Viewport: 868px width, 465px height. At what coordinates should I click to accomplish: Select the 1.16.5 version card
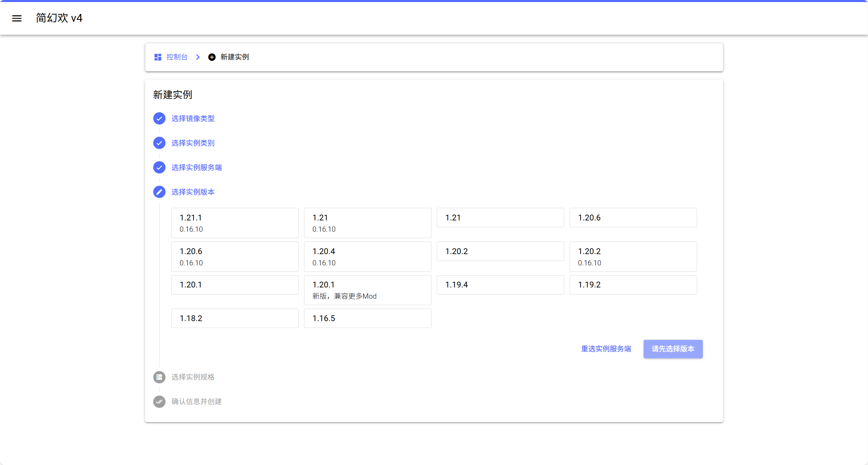tap(367, 318)
